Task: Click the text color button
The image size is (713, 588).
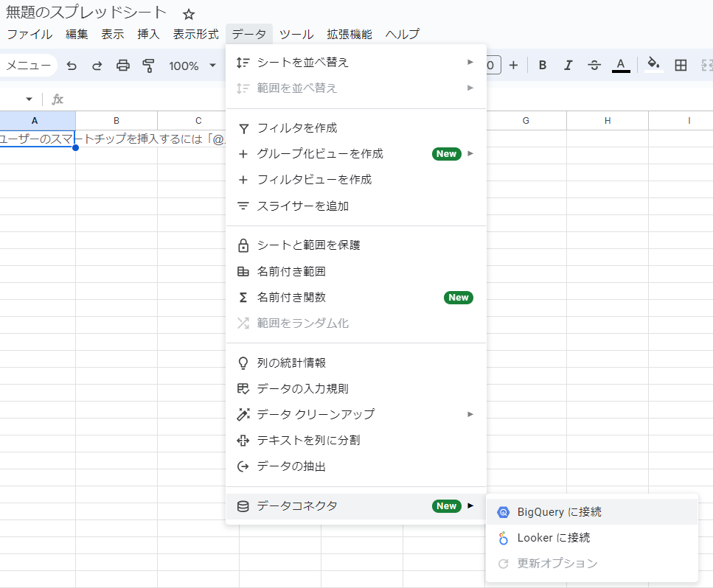Action: (x=621, y=66)
